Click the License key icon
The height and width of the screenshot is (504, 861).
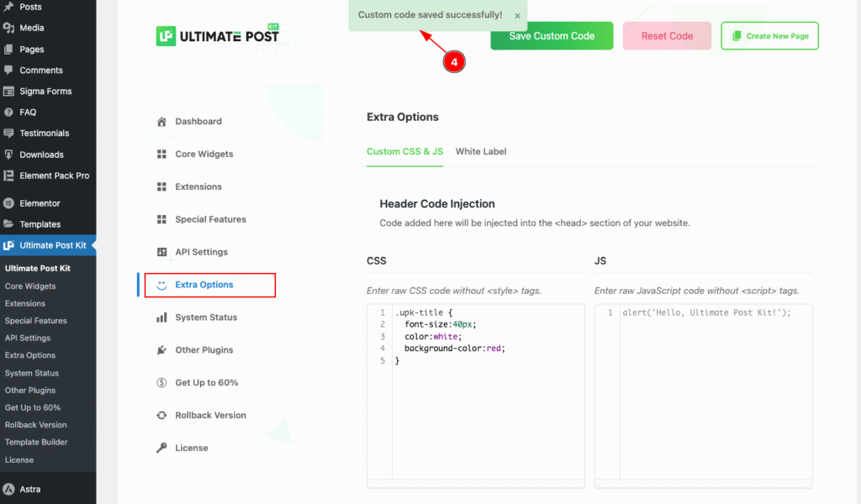pos(161,448)
